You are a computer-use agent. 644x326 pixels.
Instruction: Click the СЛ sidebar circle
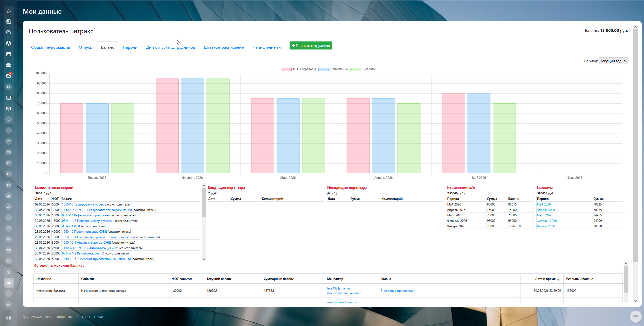tap(9, 130)
